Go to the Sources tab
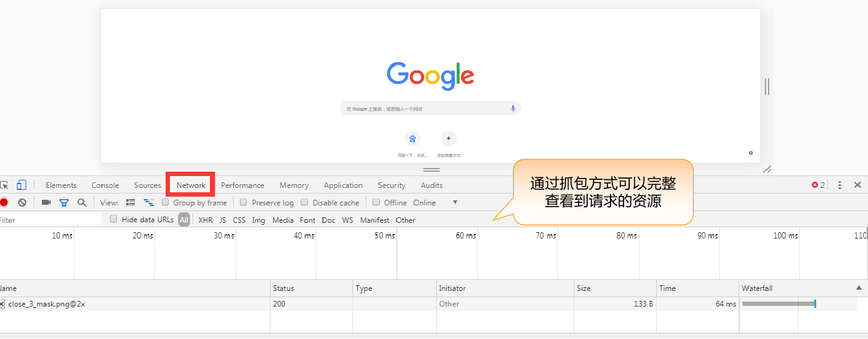This screenshot has height=339, width=868. click(147, 185)
